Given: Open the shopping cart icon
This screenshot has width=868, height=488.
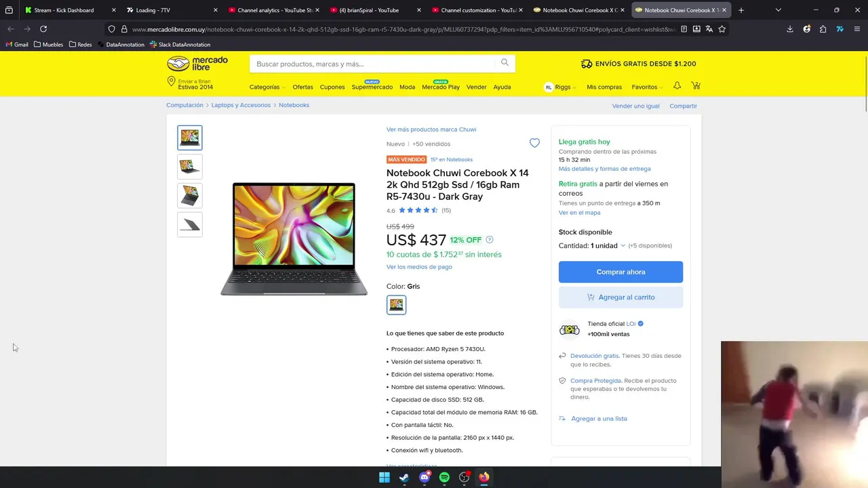Looking at the screenshot, I should tap(696, 86).
